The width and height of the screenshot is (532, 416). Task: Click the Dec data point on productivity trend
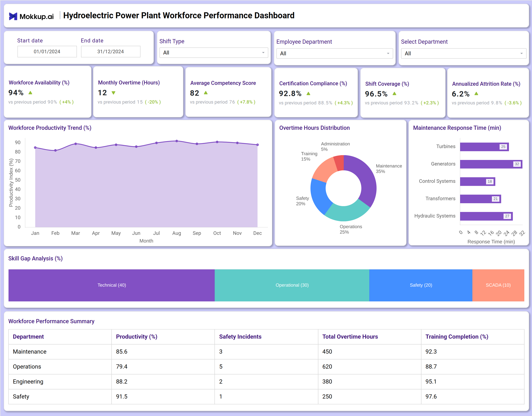[x=257, y=145]
